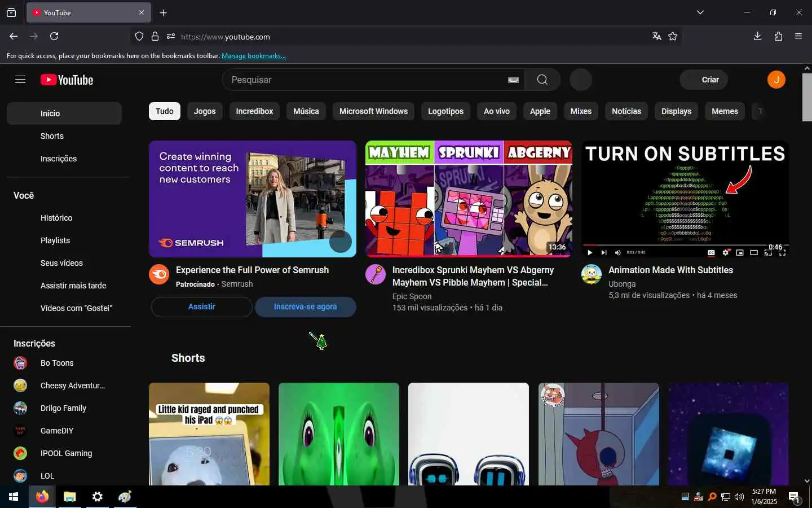This screenshot has width=812, height=508.
Task: Click the Criar button
Action: 704,80
